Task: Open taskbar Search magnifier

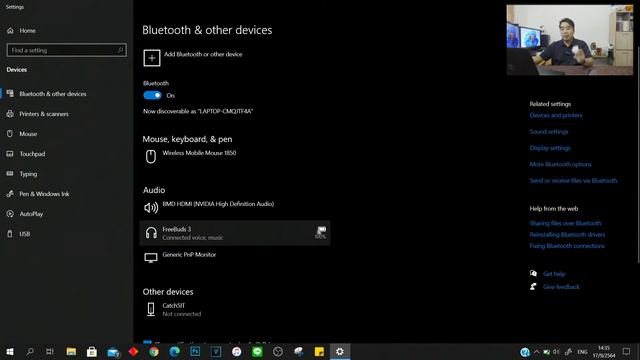Action: point(30,351)
